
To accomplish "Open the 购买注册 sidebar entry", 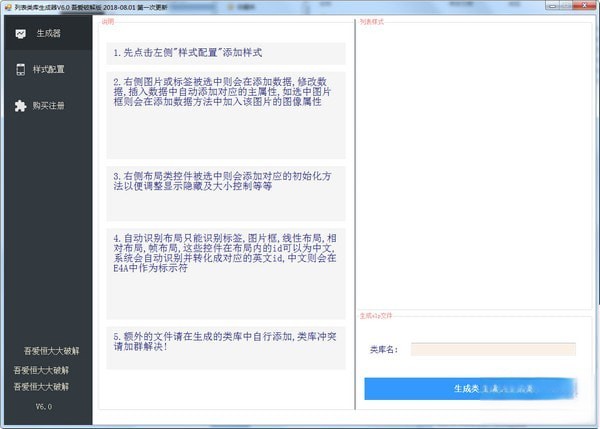I will point(48,106).
